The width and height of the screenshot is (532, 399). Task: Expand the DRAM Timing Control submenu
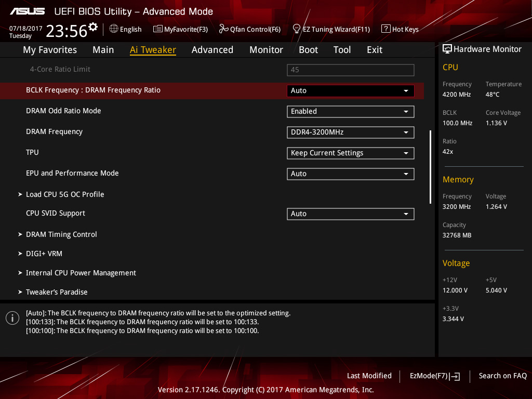point(61,234)
